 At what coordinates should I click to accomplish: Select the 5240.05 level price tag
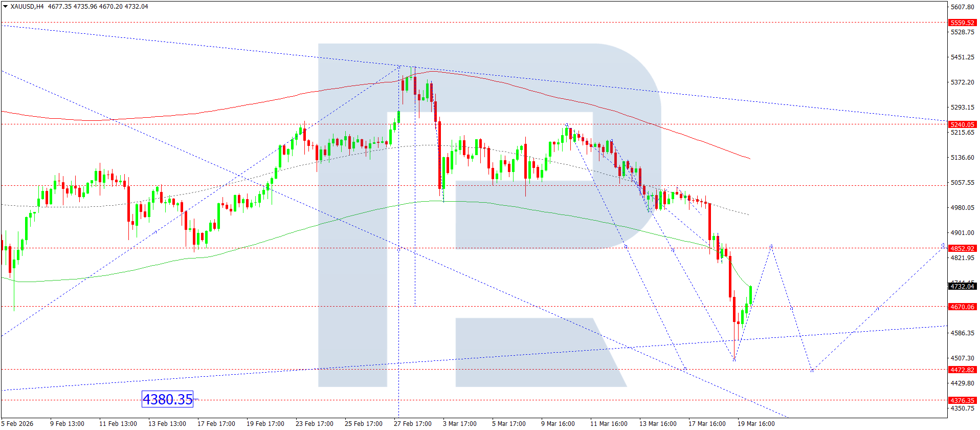(x=962, y=124)
